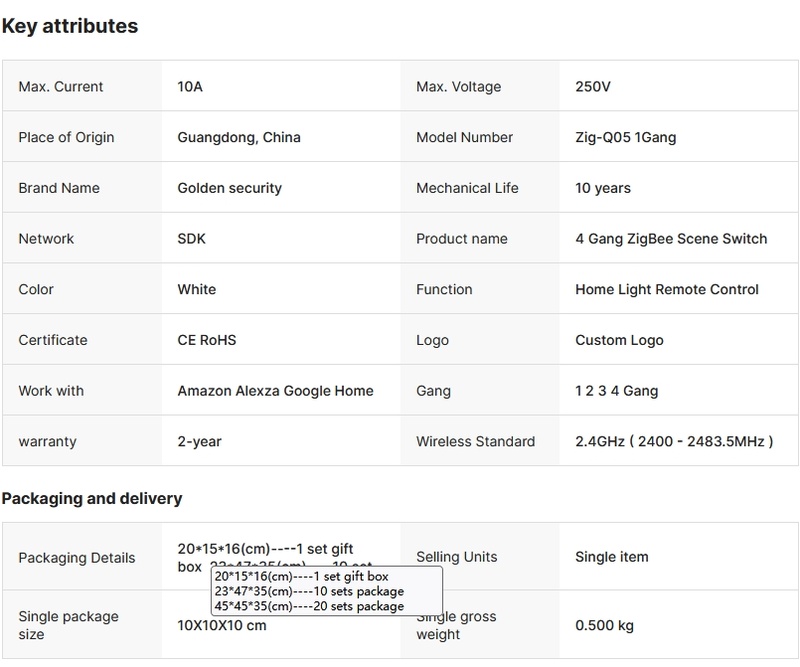
Task: Click the Key attributes heading
Action: coord(70,27)
